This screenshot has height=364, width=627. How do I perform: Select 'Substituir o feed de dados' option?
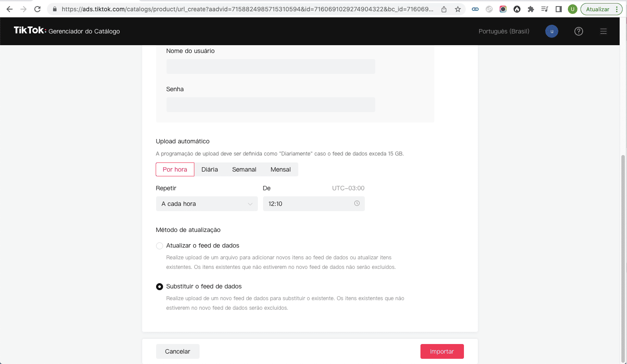point(160,287)
